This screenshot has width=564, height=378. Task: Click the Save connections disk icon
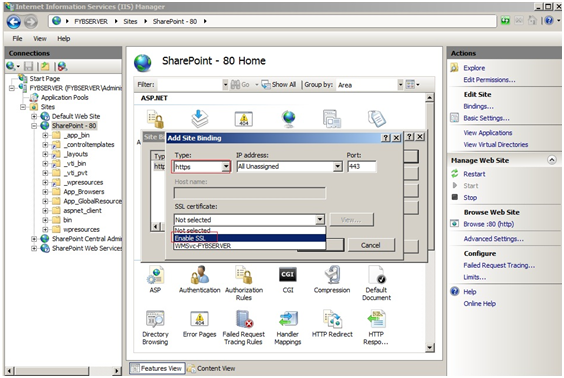tap(29, 66)
